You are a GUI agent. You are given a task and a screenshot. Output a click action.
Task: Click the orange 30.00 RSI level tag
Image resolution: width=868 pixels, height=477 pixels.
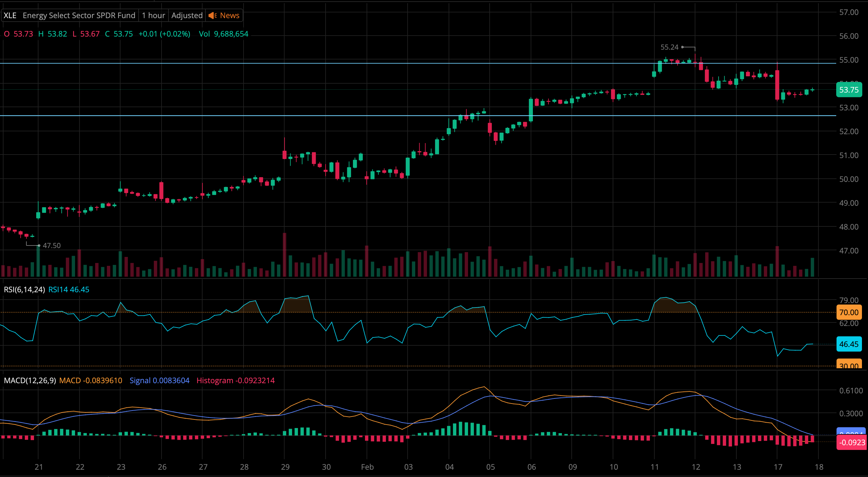click(x=849, y=365)
